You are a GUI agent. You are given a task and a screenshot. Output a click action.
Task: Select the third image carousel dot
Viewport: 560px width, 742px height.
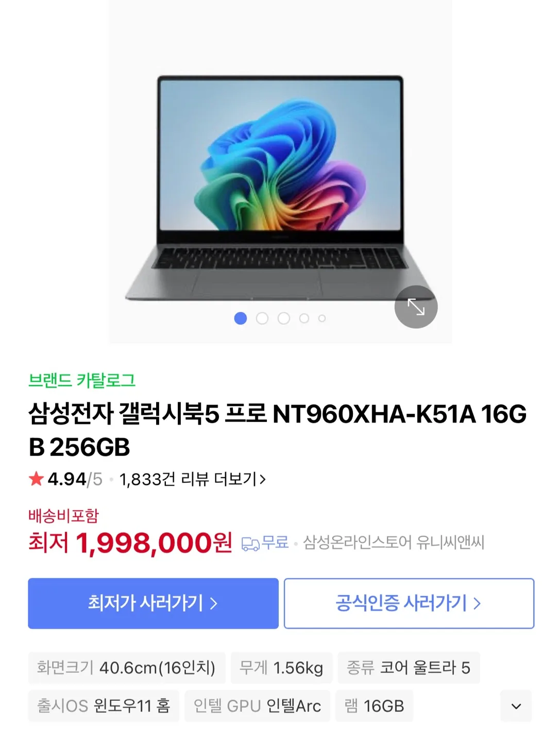click(x=284, y=318)
